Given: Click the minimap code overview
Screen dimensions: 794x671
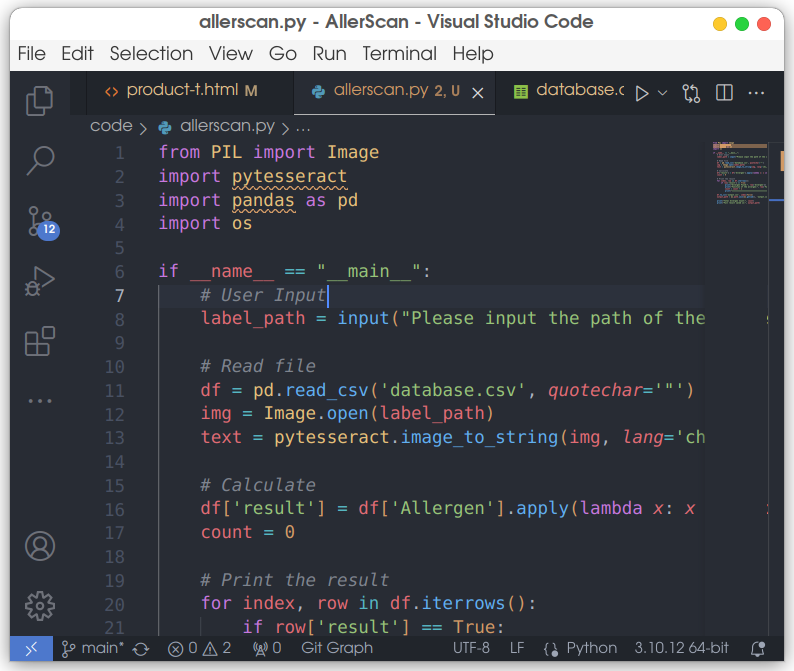Looking at the screenshot, I should tap(740, 173).
